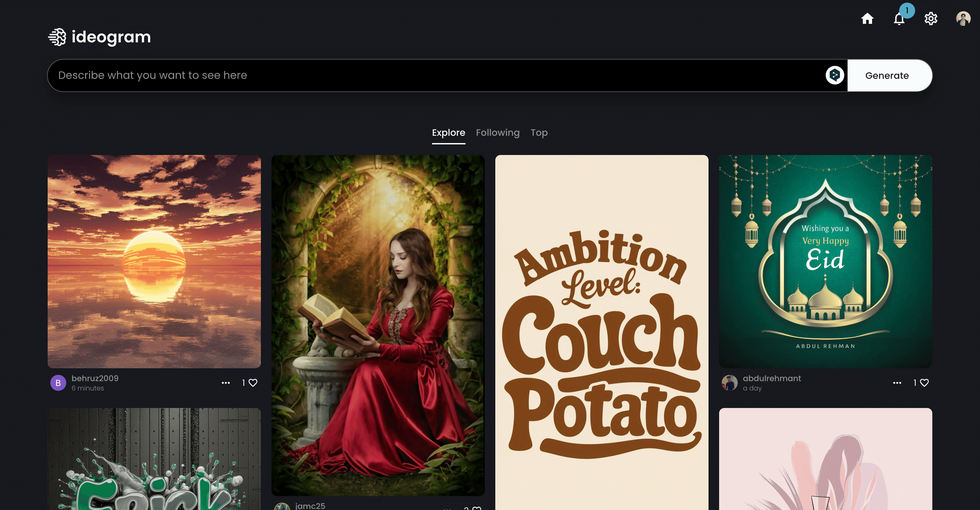
Task: Open the user profile avatar
Action: pyautogui.click(x=963, y=18)
